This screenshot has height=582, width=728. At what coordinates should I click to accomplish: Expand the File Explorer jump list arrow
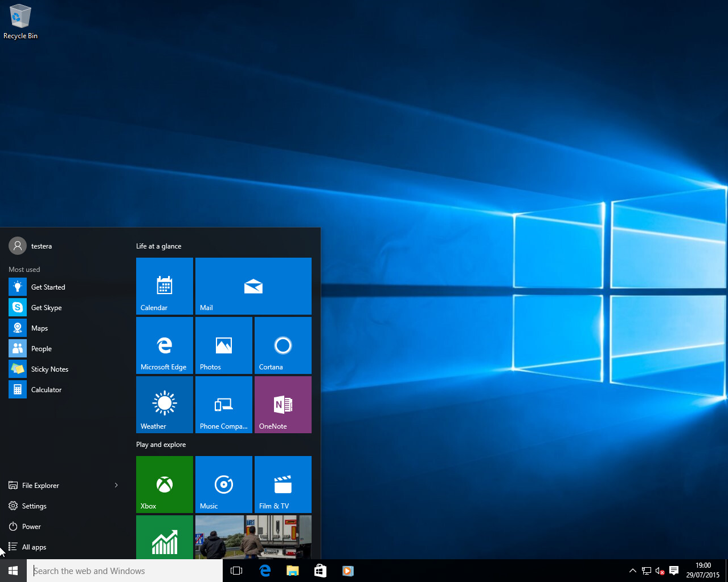[x=116, y=485]
